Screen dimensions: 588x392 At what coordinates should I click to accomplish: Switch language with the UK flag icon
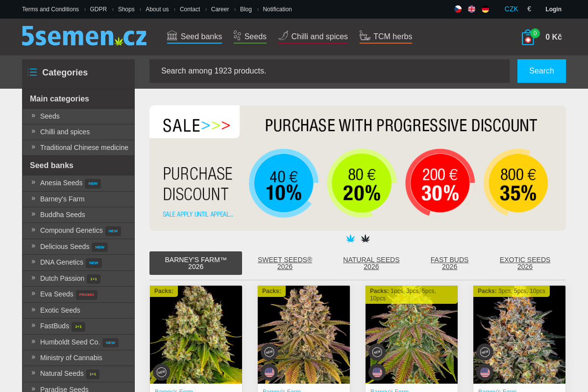471,9
